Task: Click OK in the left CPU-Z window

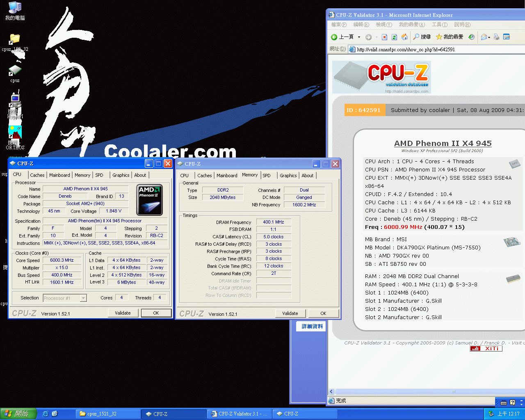Action: coord(156,313)
